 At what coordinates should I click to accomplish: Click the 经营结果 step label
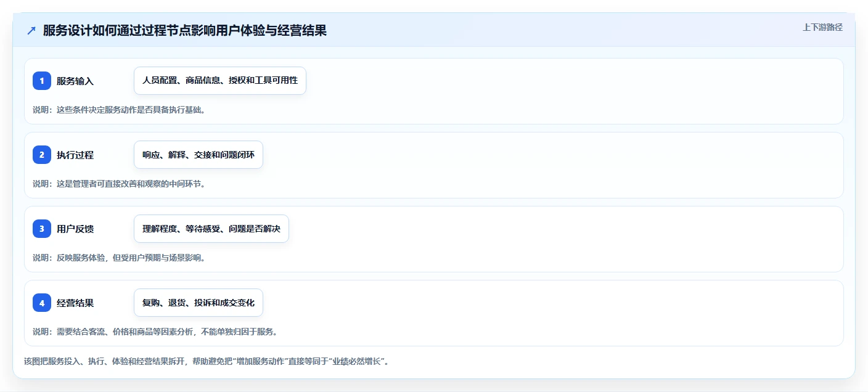tap(75, 303)
